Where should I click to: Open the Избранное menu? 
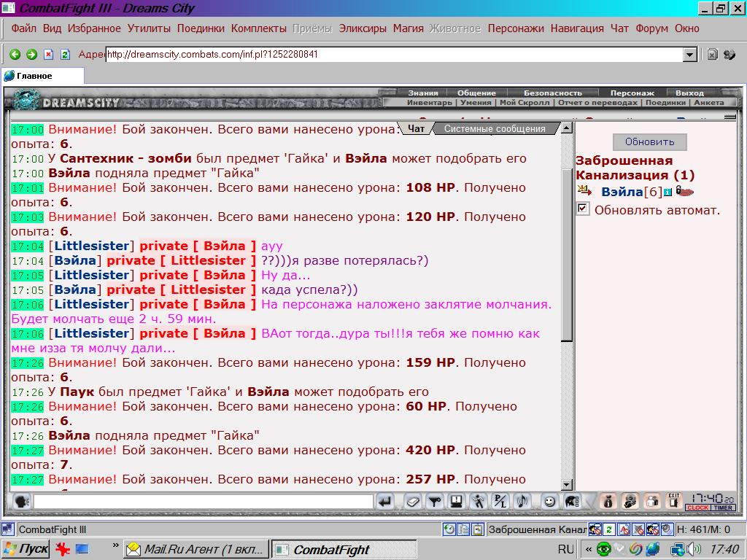[94, 28]
